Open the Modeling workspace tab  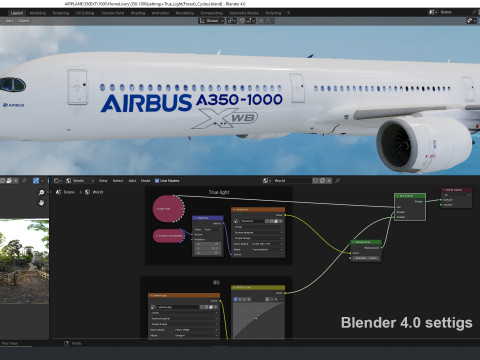click(38, 13)
